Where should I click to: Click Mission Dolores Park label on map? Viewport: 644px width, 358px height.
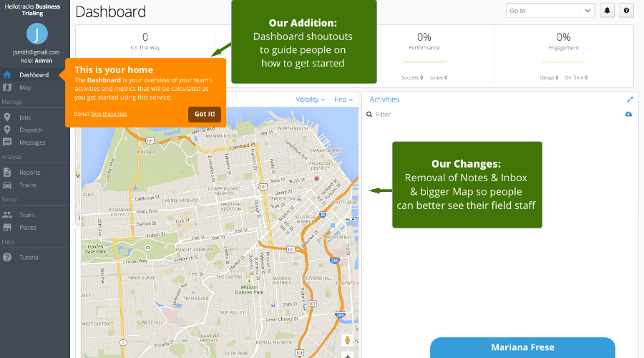pos(249,290)
